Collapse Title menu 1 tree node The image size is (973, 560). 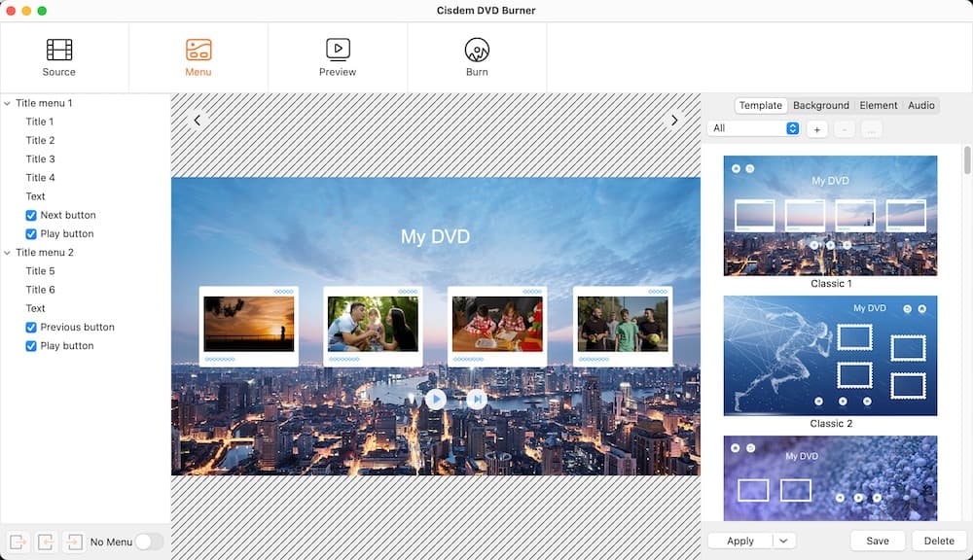pyautogui.click(x=8, y=104)
